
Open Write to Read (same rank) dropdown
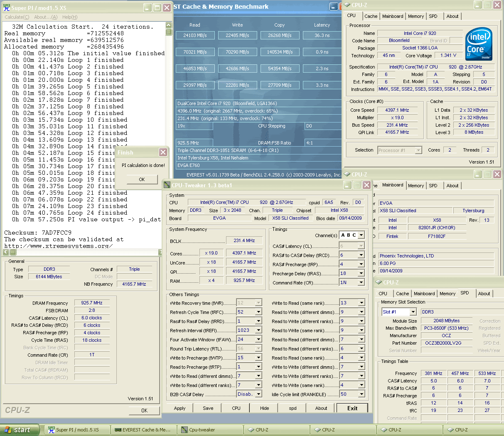coord(361,303)
